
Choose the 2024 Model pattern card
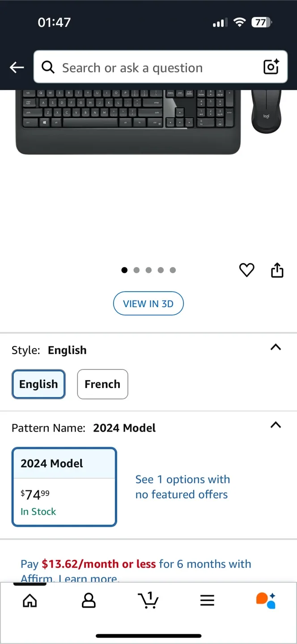(64, 487)
